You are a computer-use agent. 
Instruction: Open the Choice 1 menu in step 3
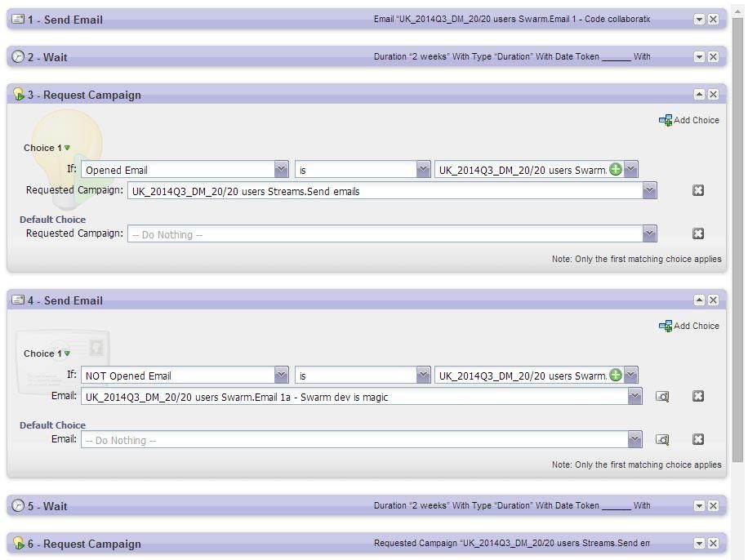[x=67, y=149]
